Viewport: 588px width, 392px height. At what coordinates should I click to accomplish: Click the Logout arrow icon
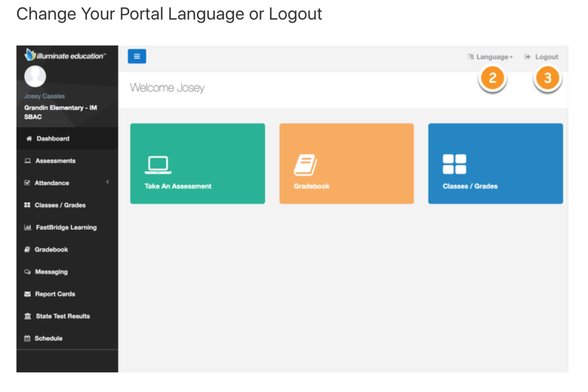coord(527,57)
